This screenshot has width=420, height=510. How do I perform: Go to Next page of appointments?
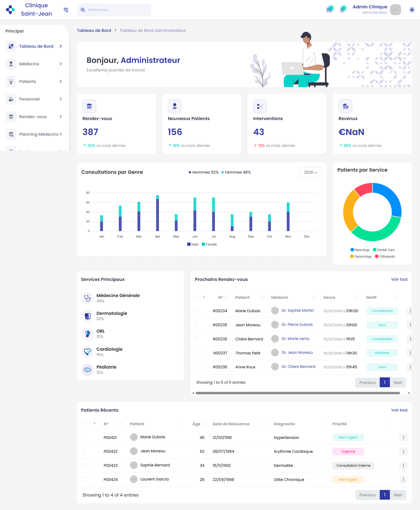click(x=398, y=382)
